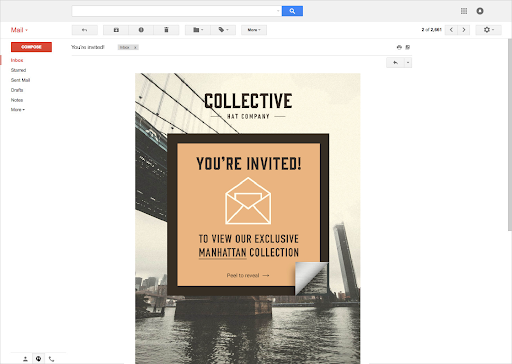Image resolution: width=512 pixels, height=364 pixels.
Task: Click the 'You're invited!' subject text
Action: (x=88, y=47)
